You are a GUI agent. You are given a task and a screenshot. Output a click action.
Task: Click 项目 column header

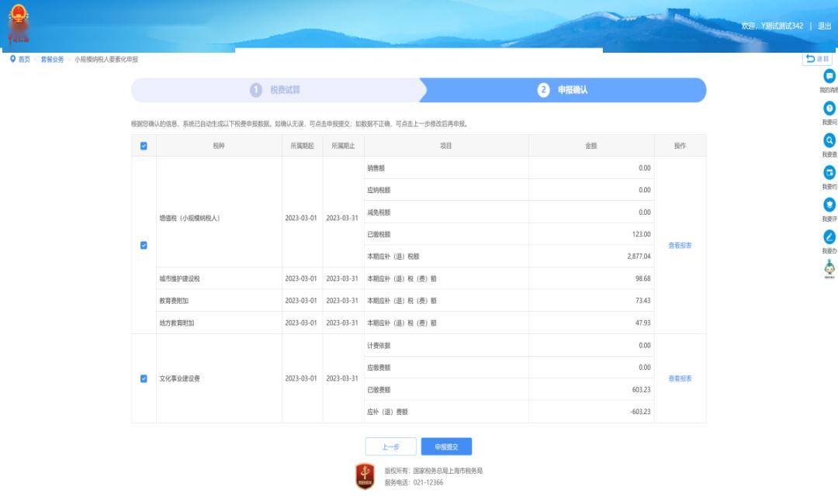pos(445,146)
